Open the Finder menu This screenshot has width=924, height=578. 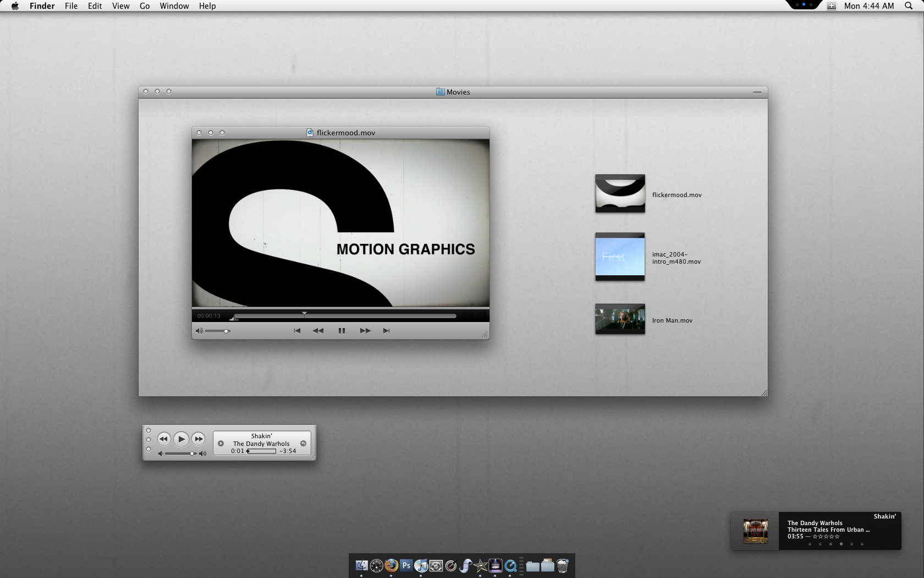tap(42, 6)
